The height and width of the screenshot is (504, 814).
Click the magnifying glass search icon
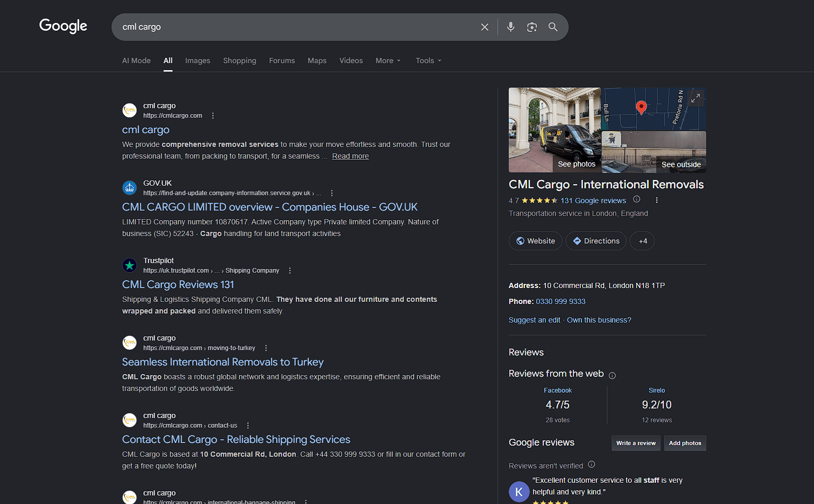point(553,27)
